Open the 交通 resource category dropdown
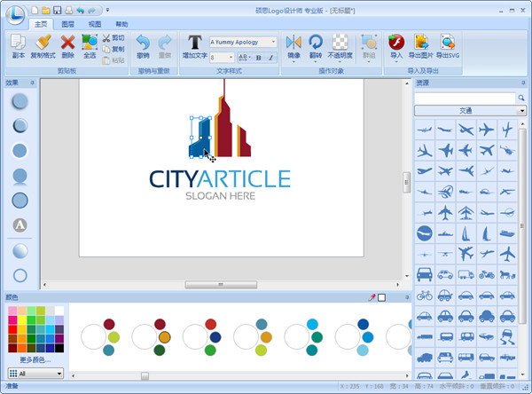This screenshot has height=394, width=532. (x=522, y=111)
